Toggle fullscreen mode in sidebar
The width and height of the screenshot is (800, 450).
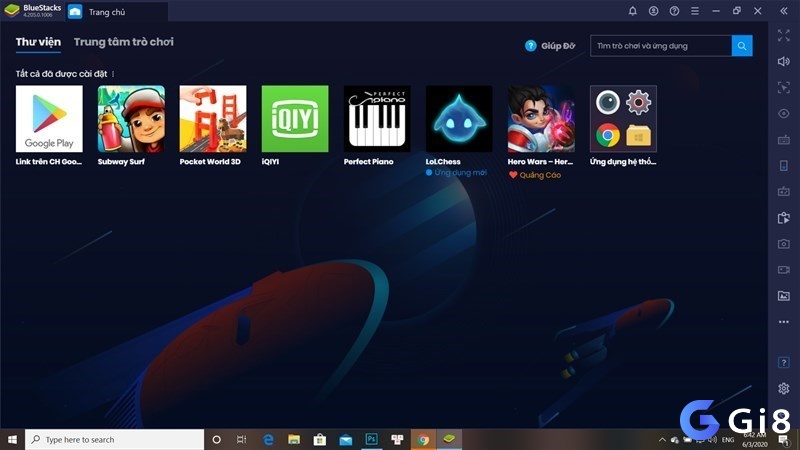click(x=784, y=35)
